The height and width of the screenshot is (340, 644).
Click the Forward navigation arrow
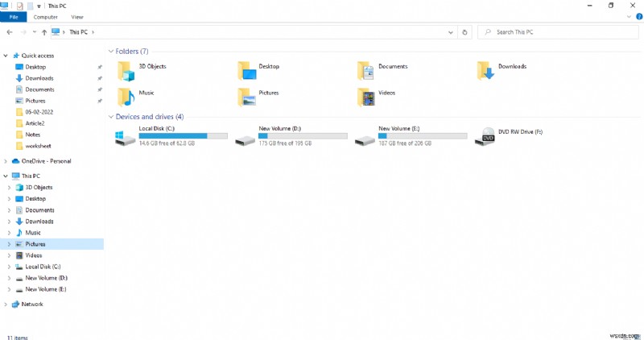23,32
